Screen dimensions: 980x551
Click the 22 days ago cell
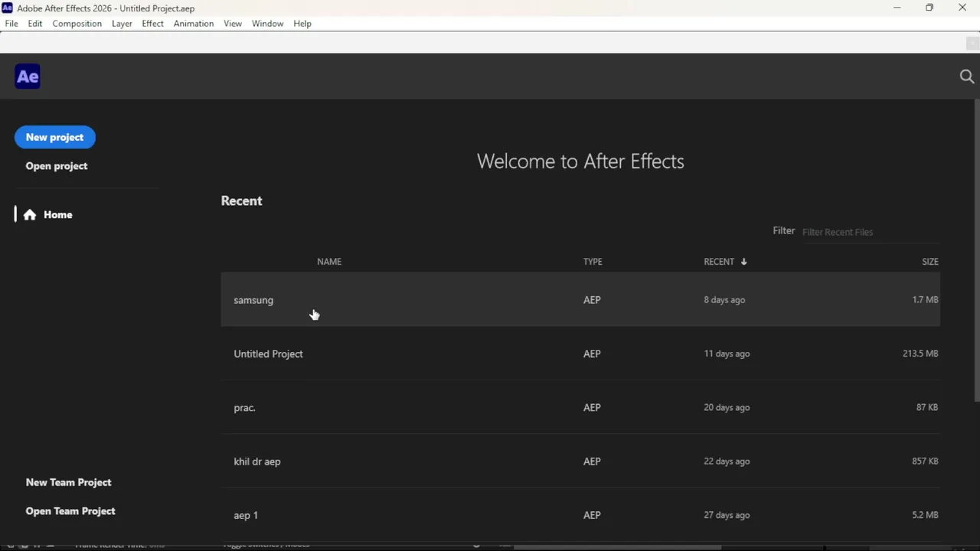click(727, 461)
